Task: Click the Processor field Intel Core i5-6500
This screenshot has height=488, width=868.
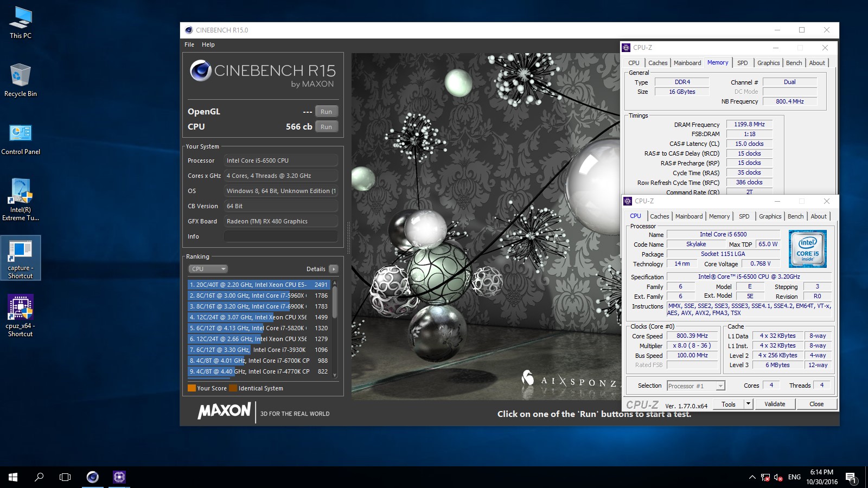Action: pyautogui.click(x=281, y=160)
